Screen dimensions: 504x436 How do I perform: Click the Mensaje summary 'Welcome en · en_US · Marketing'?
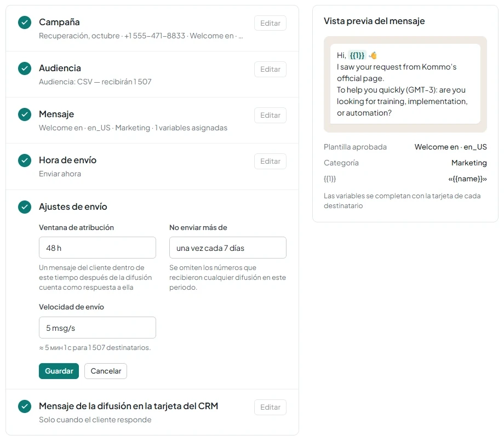[133, 128]
